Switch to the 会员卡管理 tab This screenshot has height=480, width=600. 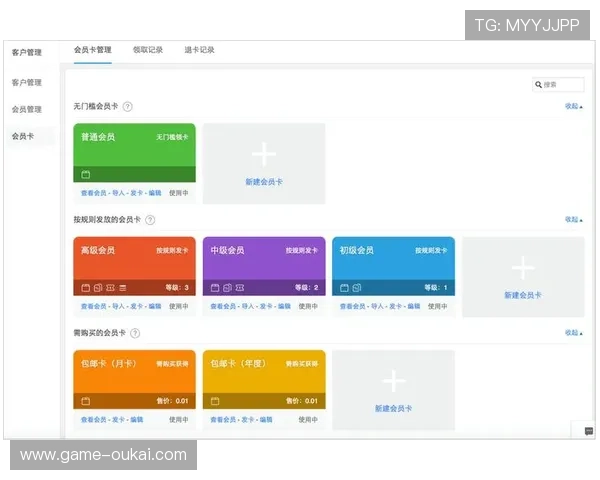93,50
